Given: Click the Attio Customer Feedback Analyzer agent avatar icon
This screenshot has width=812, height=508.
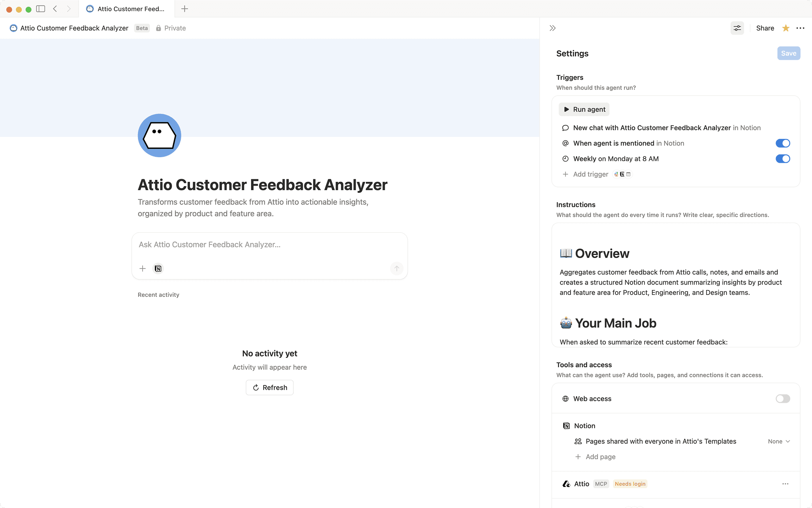Looking at the screenshot, I should point(159,135).
